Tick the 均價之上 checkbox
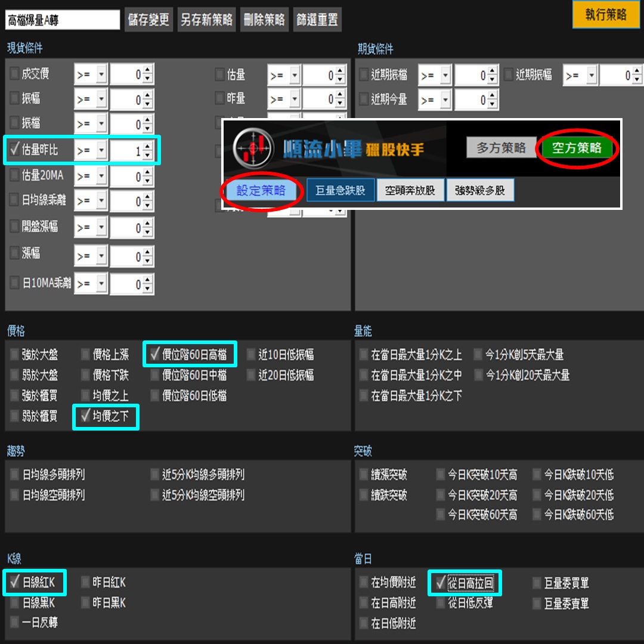The image size is (644, 644). (85, 395)
